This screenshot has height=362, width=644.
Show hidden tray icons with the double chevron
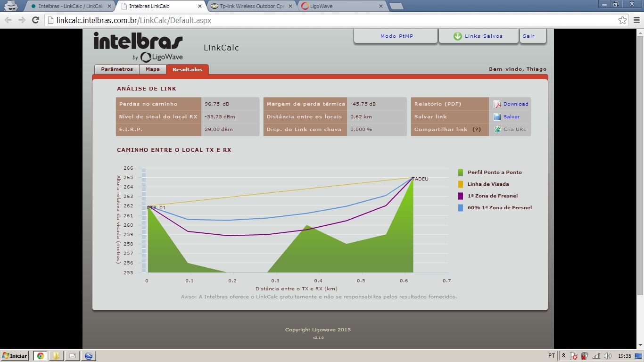pos(563,356)
